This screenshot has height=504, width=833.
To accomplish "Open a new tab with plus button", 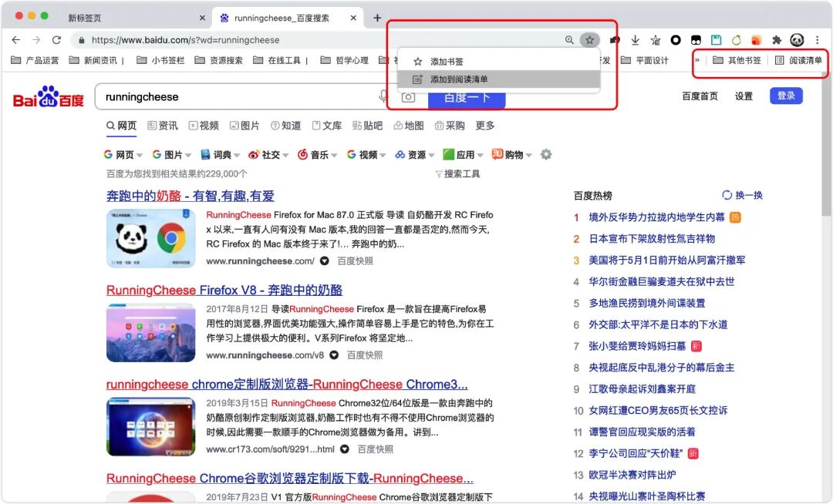I will [x=377, y=18].
